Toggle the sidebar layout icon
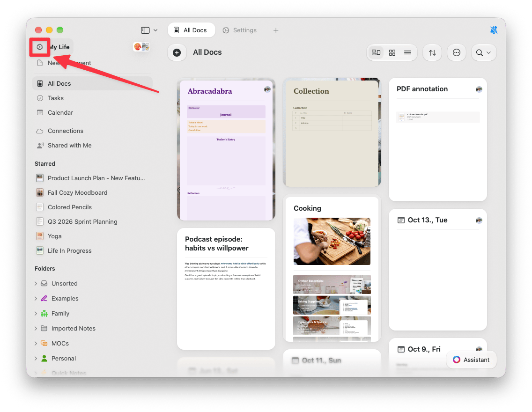Screen dimensions: 532x412 pyautogui.click(x=145, y=30)
